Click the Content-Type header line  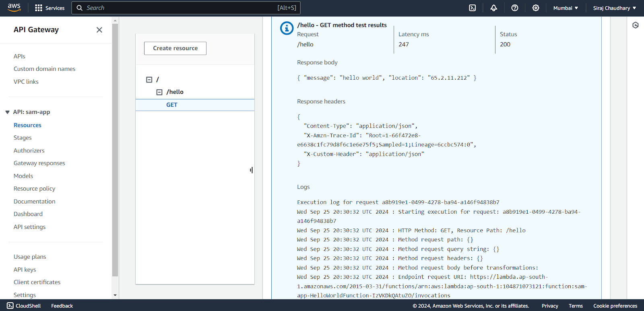pyautogui.click(x=360, y=126)
